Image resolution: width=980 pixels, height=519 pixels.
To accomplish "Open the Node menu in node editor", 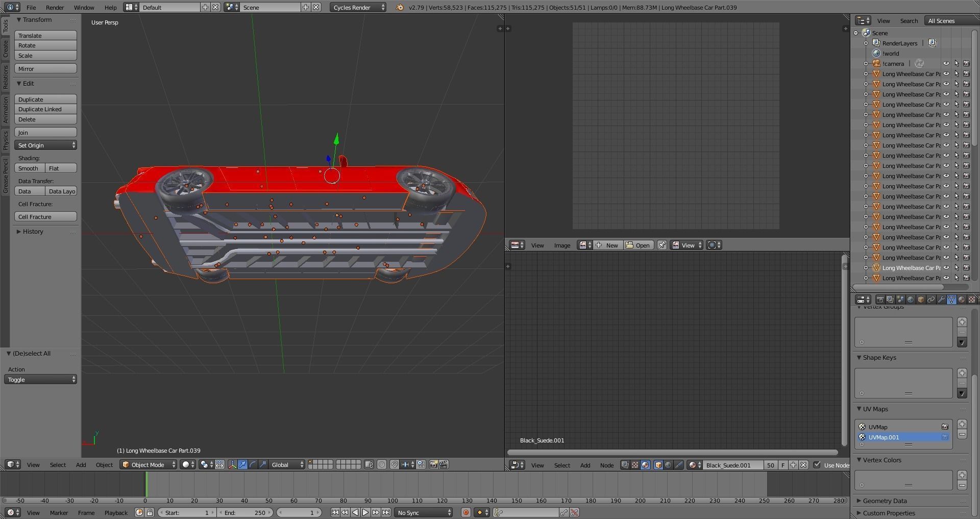I will pyautogui.click(x=606, y=465).
